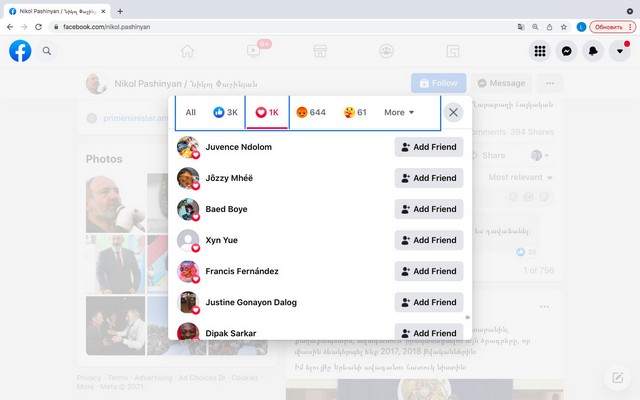640x400 pixels.
Task: Open Baed Boye's profile name
Action: tap(226, 209)
